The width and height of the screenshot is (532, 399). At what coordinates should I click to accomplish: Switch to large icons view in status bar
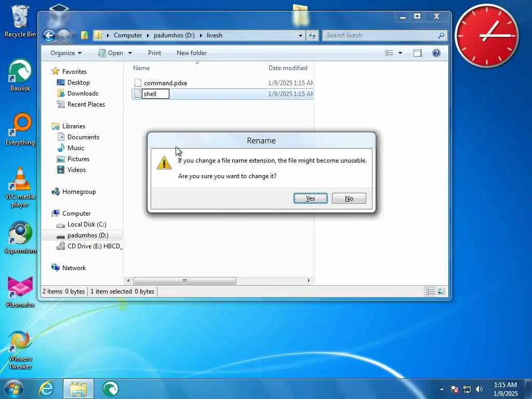pos(441,291)
